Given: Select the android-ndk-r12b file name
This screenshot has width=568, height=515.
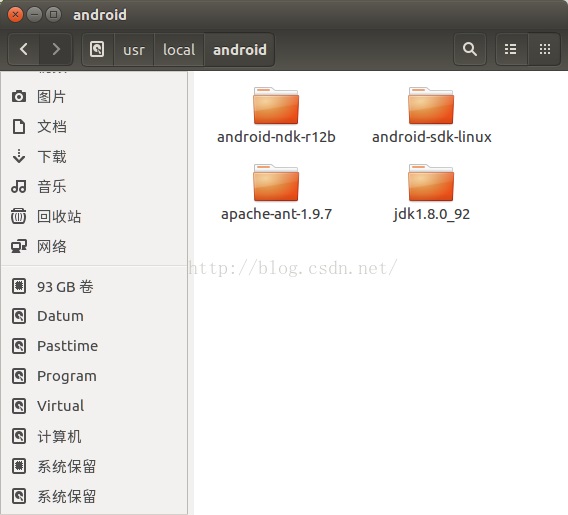Looking at the screenshot, I should 276,137.
